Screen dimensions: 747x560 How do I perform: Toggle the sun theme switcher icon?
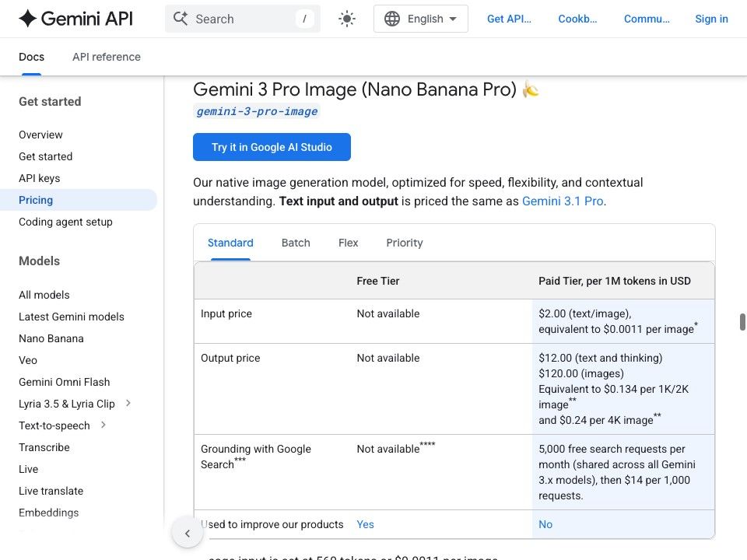[x=347, y=19]
